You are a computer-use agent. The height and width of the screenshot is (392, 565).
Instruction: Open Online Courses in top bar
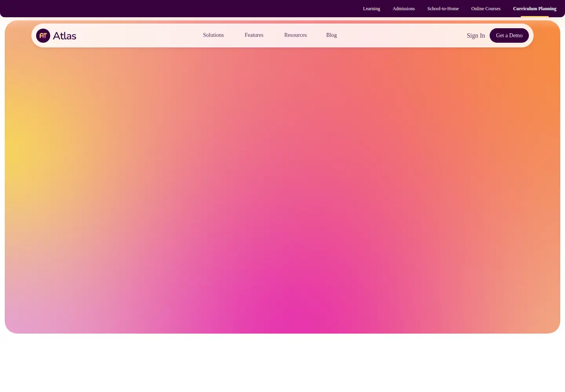point(486,9)
